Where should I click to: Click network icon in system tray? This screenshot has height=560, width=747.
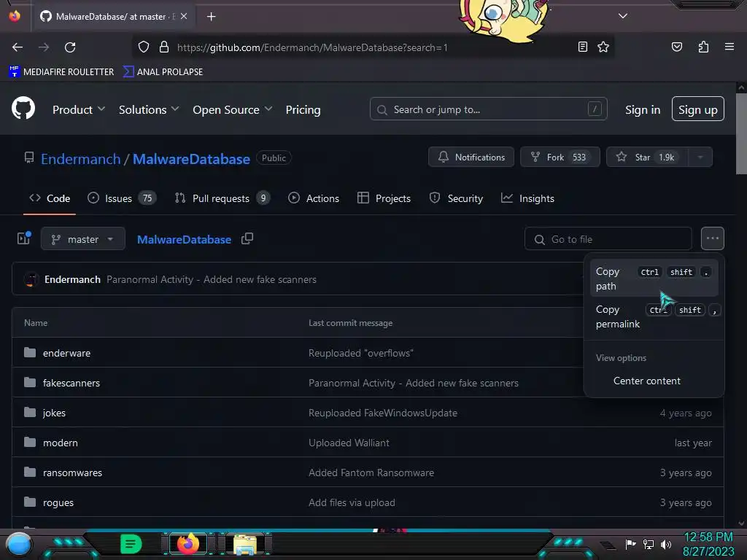coord(648,544)
